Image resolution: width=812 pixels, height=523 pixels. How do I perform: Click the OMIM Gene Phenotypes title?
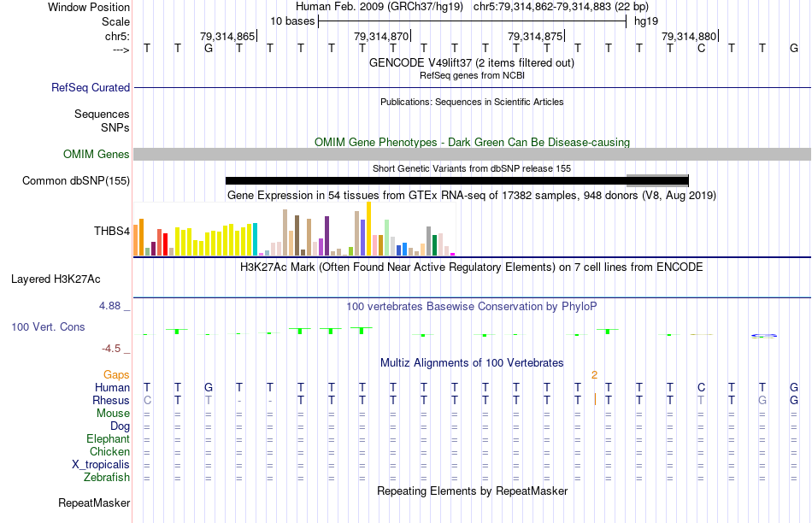pos(472,143)
